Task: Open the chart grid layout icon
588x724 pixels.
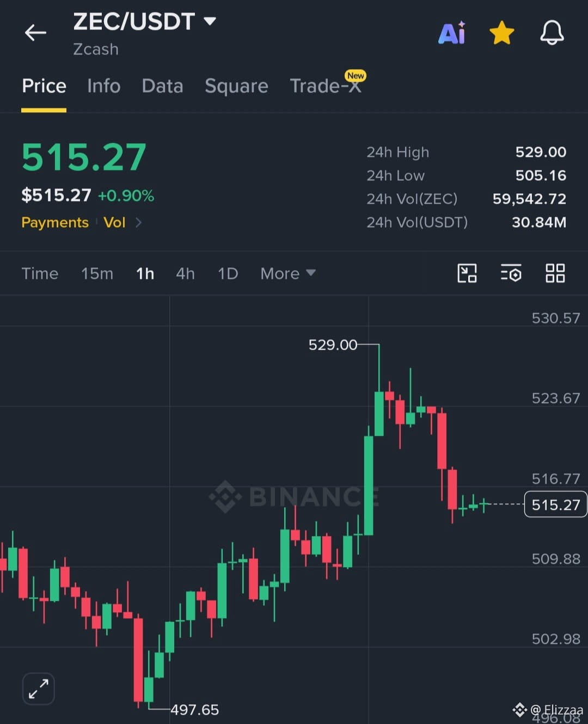Action: pos(555,273)
